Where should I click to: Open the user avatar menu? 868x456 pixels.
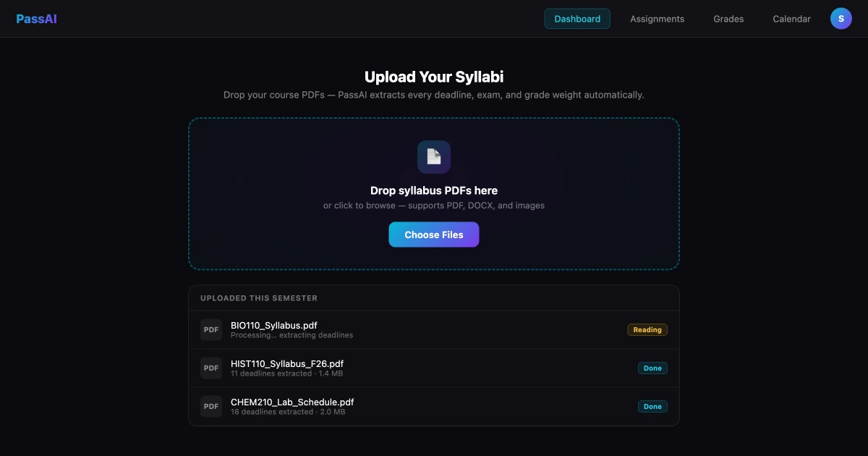(841, 19)
